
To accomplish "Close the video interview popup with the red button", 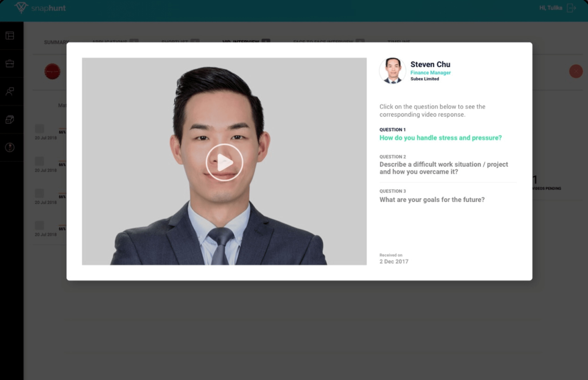I will point(576,71).
